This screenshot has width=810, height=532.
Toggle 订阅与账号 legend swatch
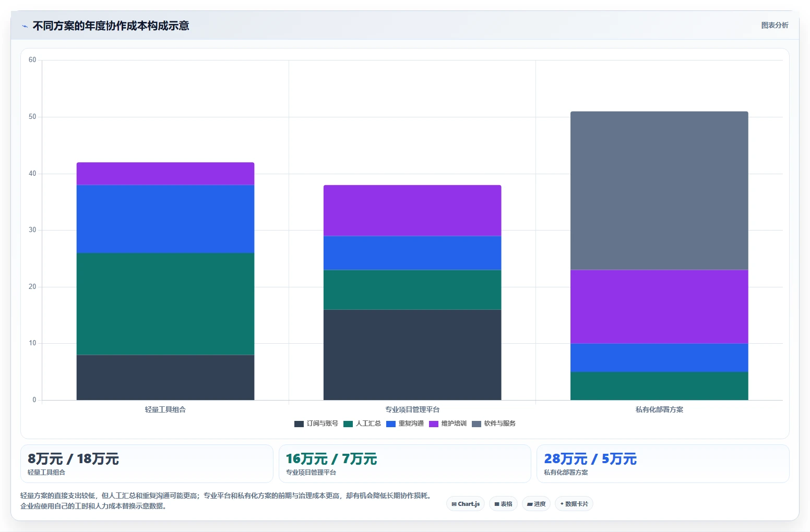(299, 424)
